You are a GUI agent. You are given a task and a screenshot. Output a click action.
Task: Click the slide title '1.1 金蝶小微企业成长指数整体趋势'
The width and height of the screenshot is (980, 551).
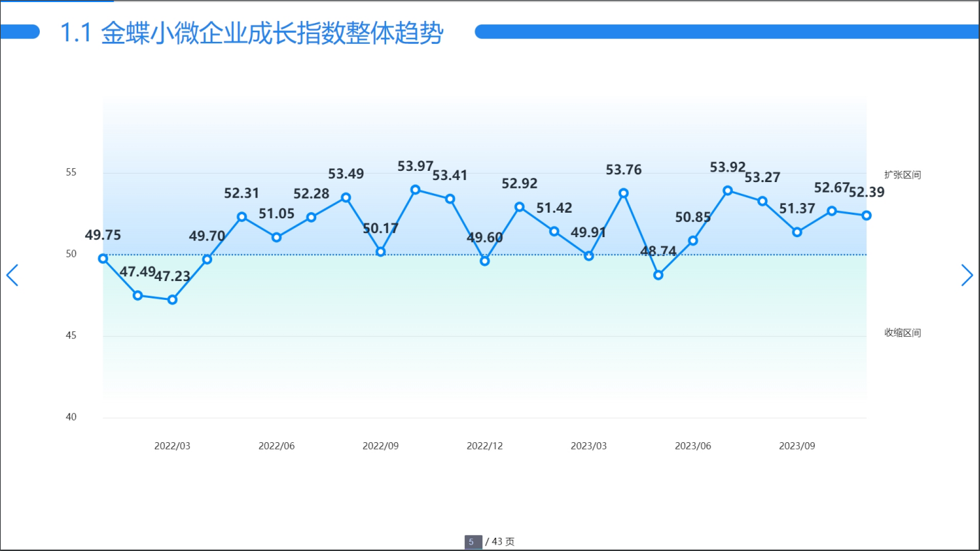tap(251, 33)
